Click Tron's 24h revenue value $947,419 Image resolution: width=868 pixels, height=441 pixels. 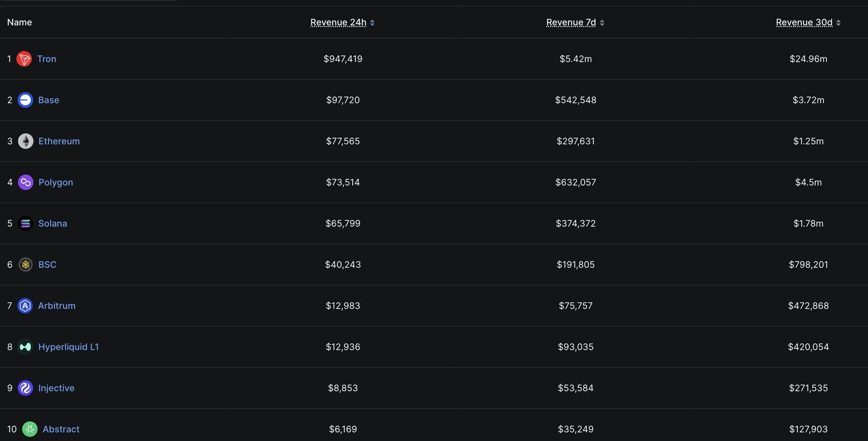click(343, 59)
